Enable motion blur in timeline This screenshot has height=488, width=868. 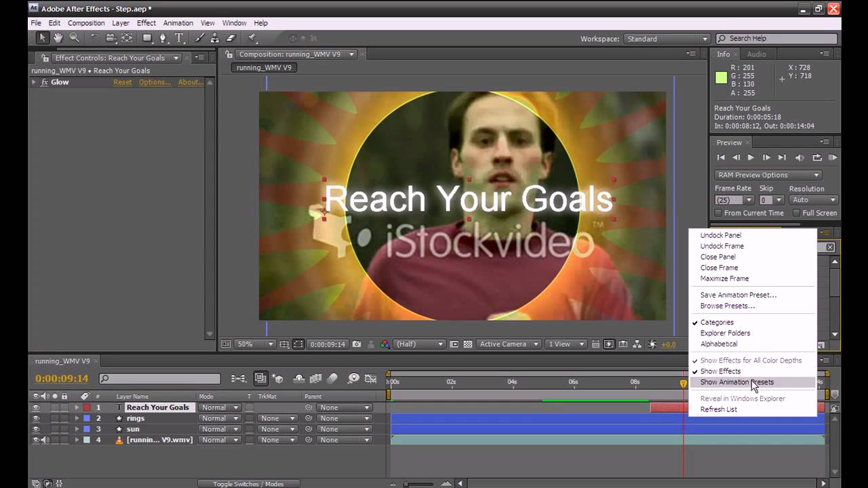point(332,378)
